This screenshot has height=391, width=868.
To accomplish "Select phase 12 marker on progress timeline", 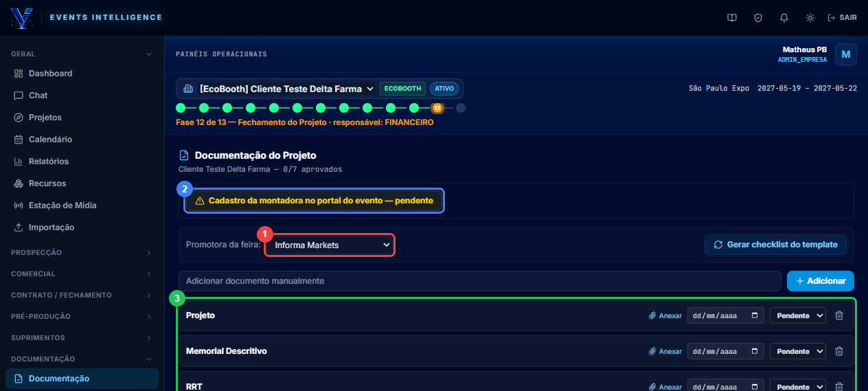I will [437, 108].
